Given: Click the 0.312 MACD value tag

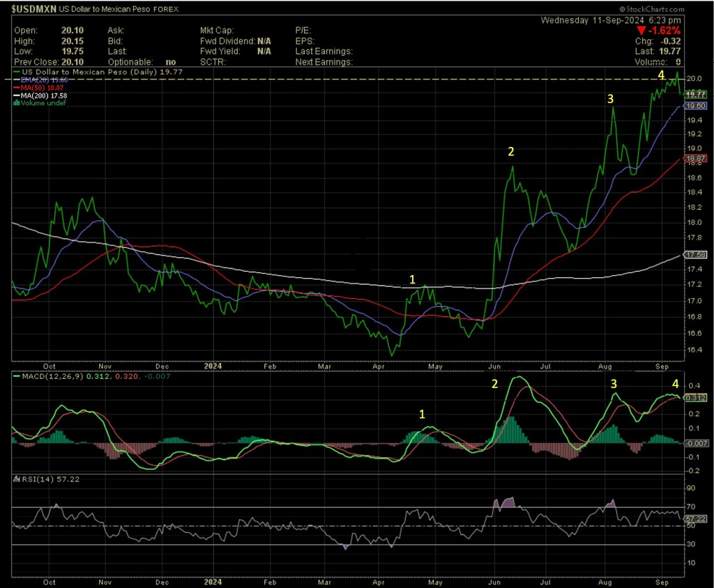Looking at the screenshot, I should 697,398.
